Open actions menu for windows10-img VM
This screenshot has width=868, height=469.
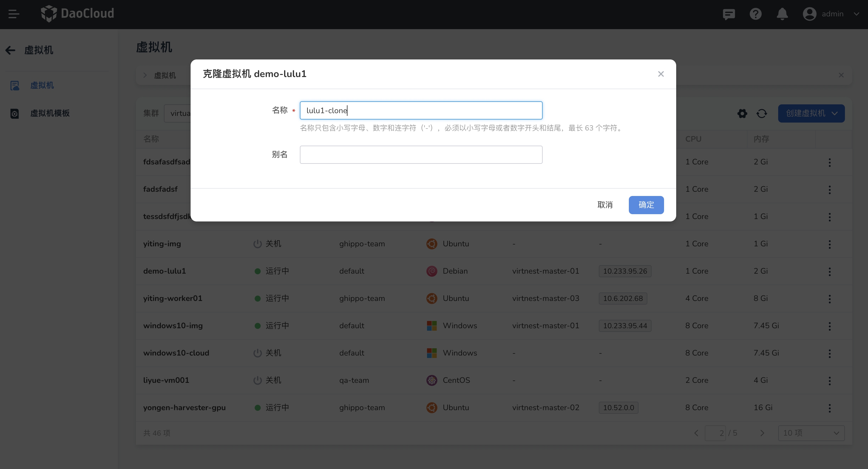pyautogui.click(x=829, y=326)
